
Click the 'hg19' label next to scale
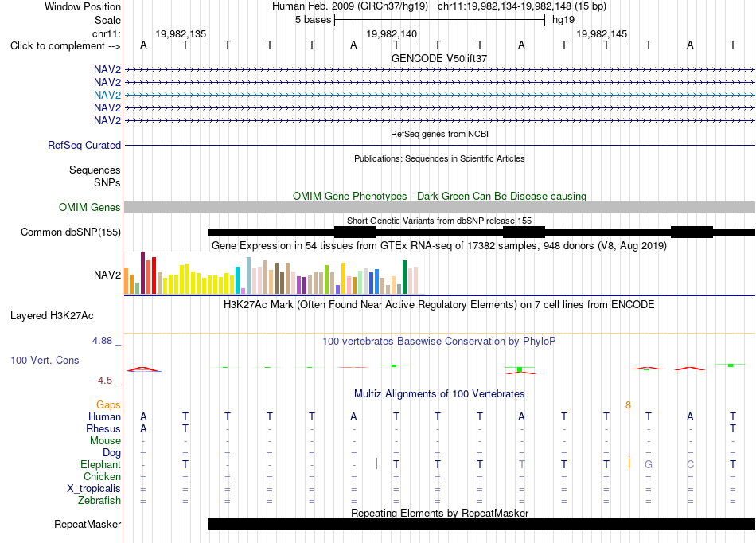[x=563, y=20]
